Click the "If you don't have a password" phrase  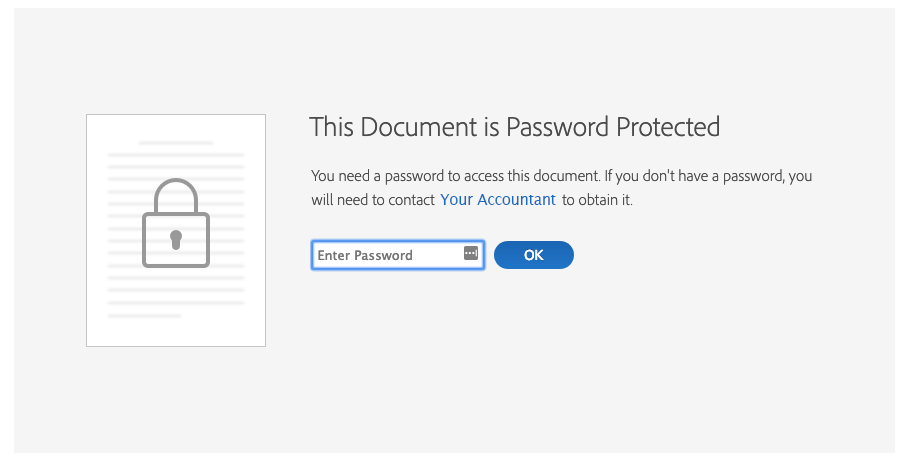tap(695, 176)
